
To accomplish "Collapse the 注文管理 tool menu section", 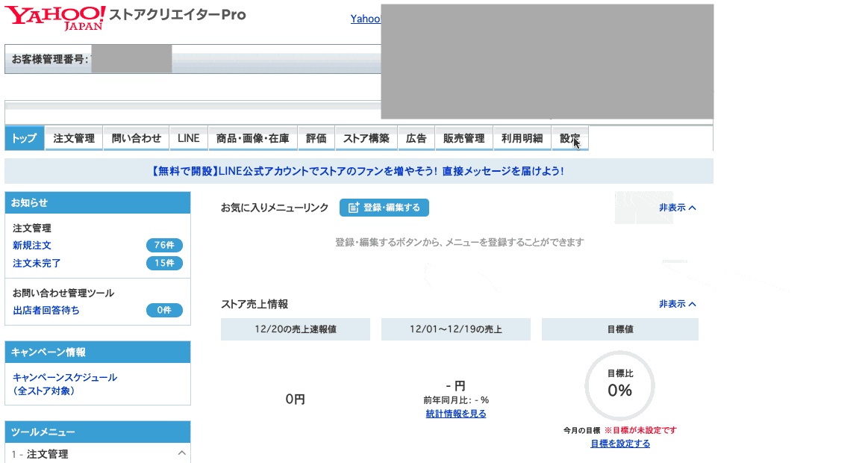I will point(181,453).
